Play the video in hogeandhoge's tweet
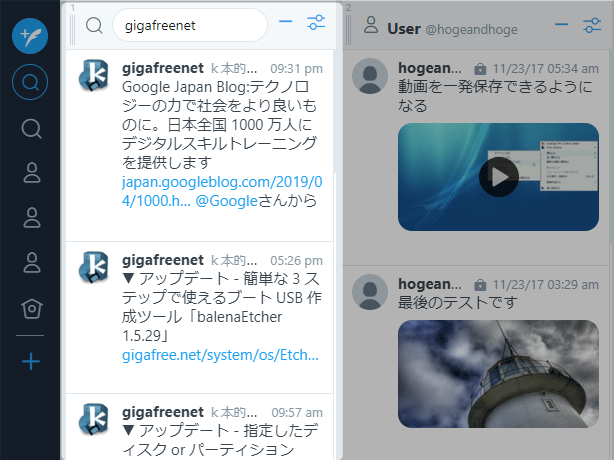 tap(498, 177)
